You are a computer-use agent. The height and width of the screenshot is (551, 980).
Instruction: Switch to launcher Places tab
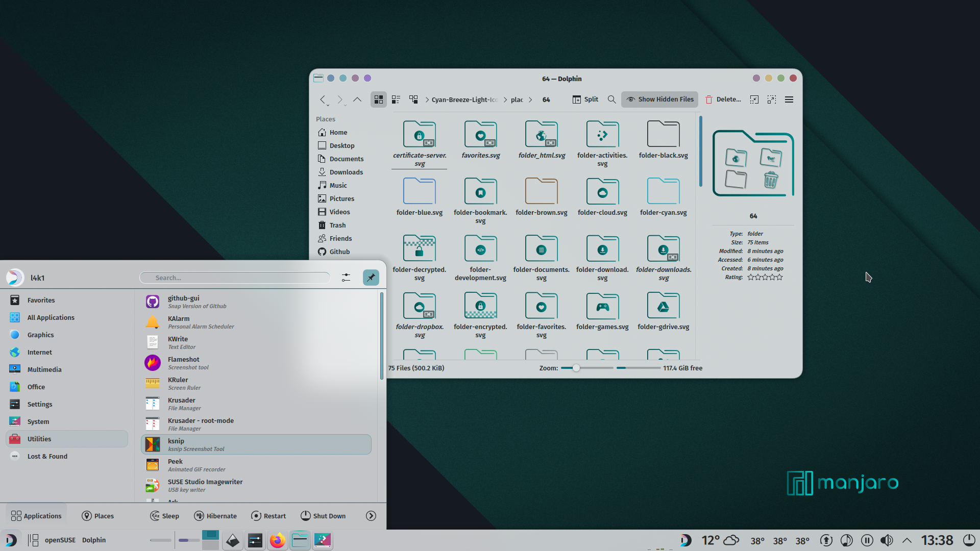point(97,516)
